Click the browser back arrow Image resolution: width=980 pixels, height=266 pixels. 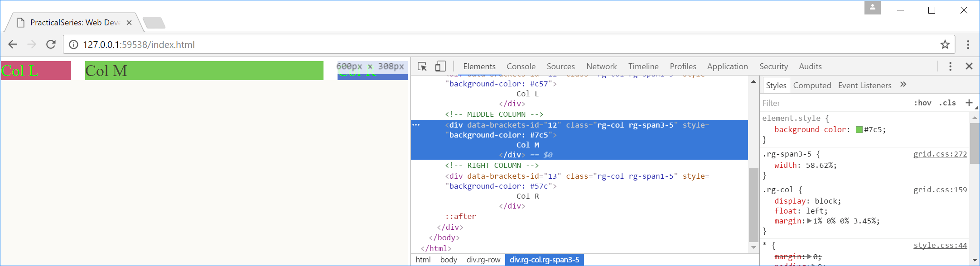[x=13, y=44]
